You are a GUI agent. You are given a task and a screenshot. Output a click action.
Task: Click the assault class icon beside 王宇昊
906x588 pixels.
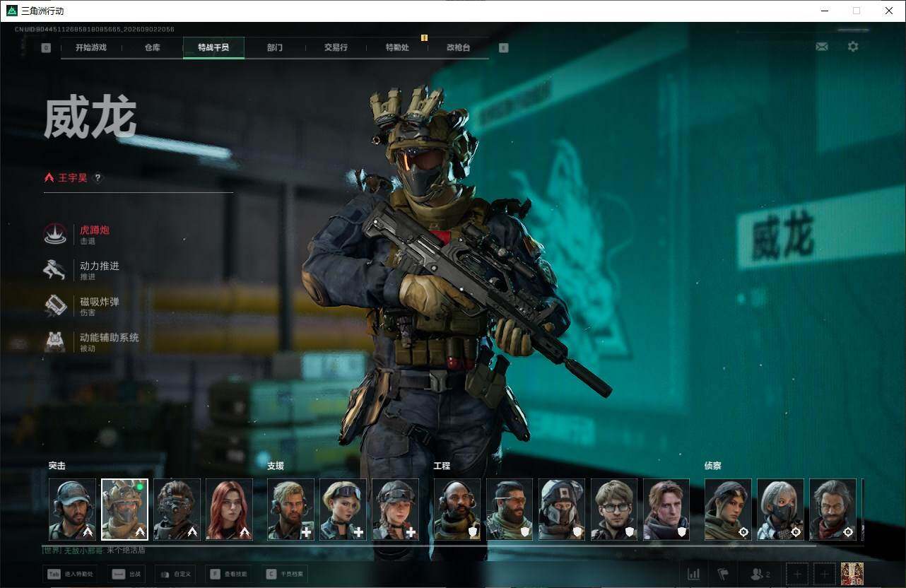click(x=49, y=178)
